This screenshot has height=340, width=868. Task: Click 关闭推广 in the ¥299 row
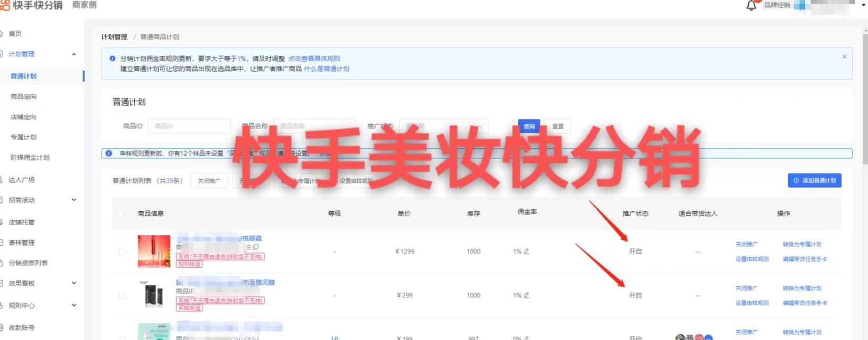pos(747,288)
